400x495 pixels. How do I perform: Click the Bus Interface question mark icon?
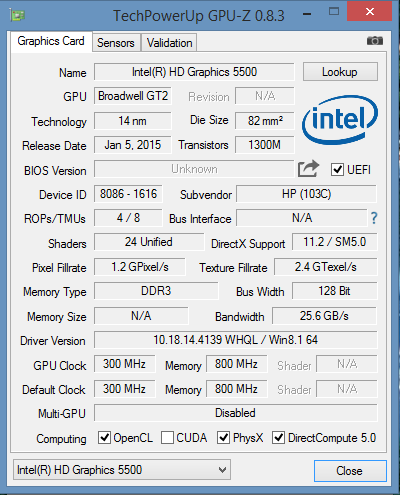[x=374, y=218]
